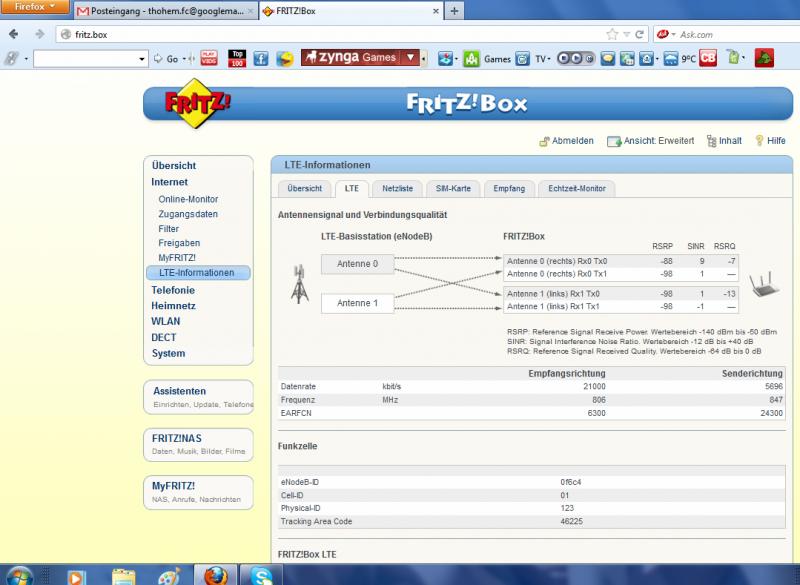Reload the page with refresh icon
This screenshot has width=800, height=585.
pyautogui.click(x=639, y=34)
